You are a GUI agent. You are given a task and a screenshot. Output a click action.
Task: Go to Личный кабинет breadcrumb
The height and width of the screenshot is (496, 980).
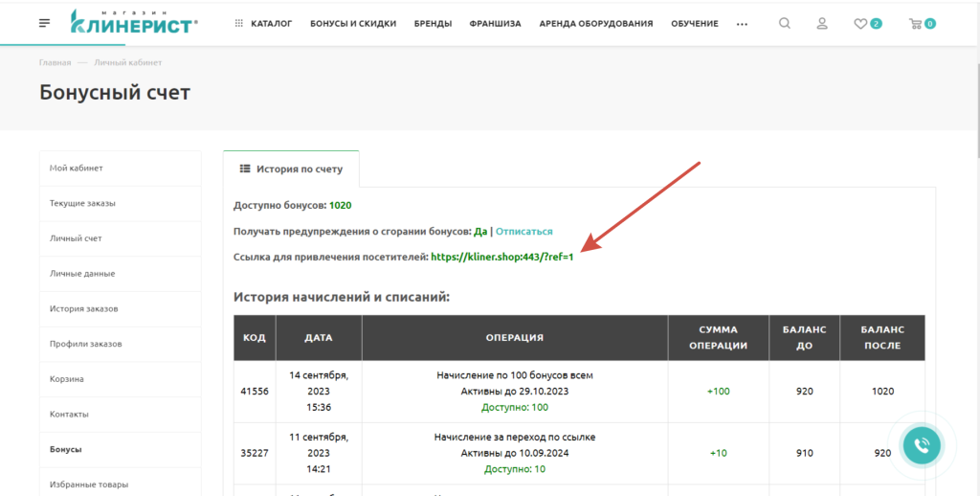coord(127,62)
